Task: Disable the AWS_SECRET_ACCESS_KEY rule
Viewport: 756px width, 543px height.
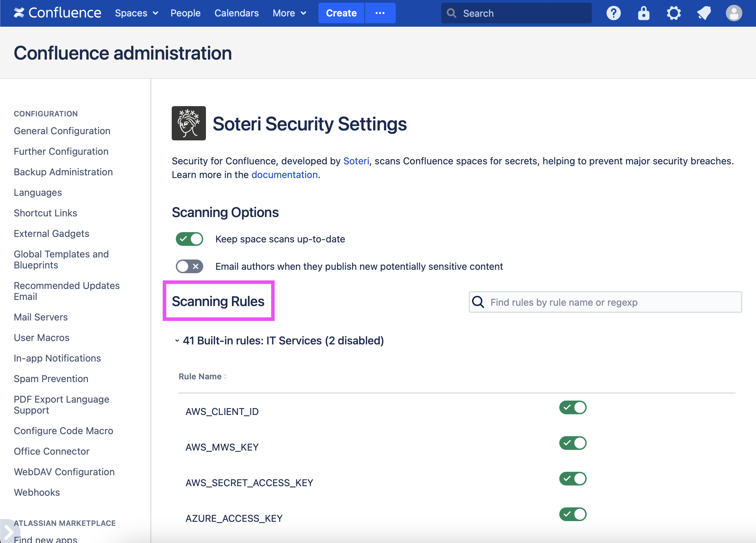Action: 573,479
